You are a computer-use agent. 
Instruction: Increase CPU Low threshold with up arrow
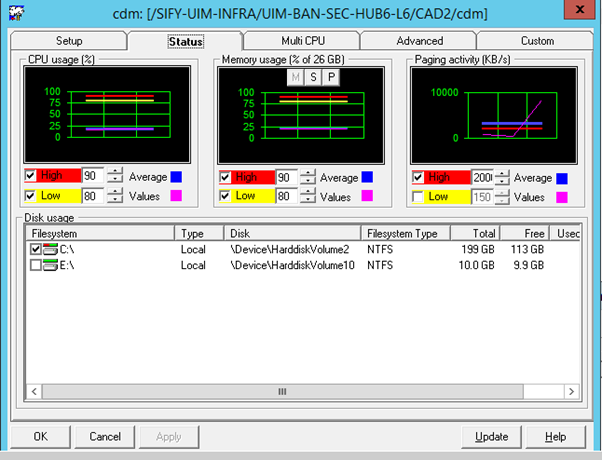pos(115,191)
